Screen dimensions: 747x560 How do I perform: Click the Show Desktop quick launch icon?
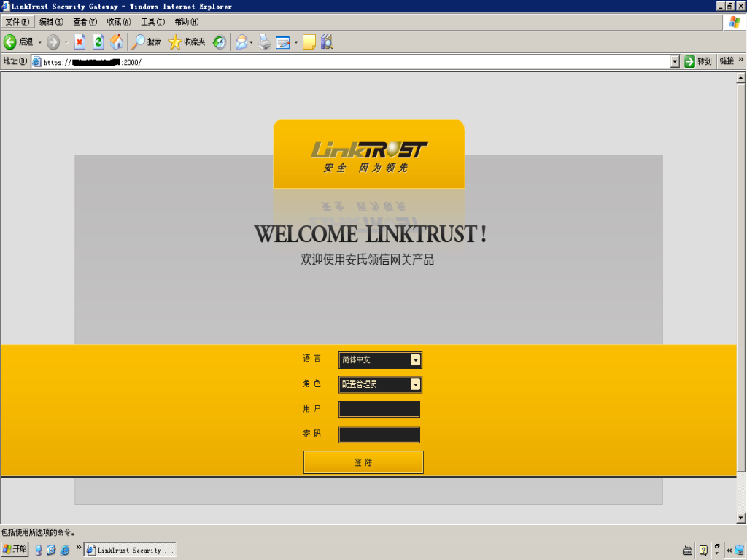39,550
